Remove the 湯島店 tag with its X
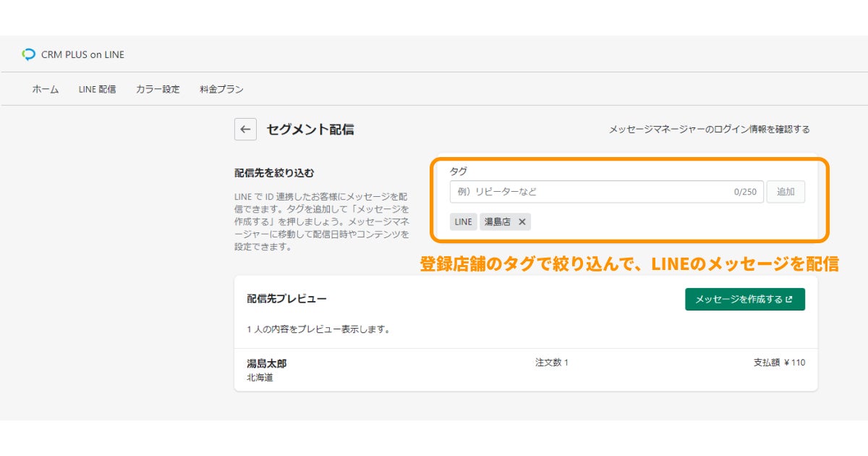The height and width of the screenshot is (456, 868). click(522, 222)
